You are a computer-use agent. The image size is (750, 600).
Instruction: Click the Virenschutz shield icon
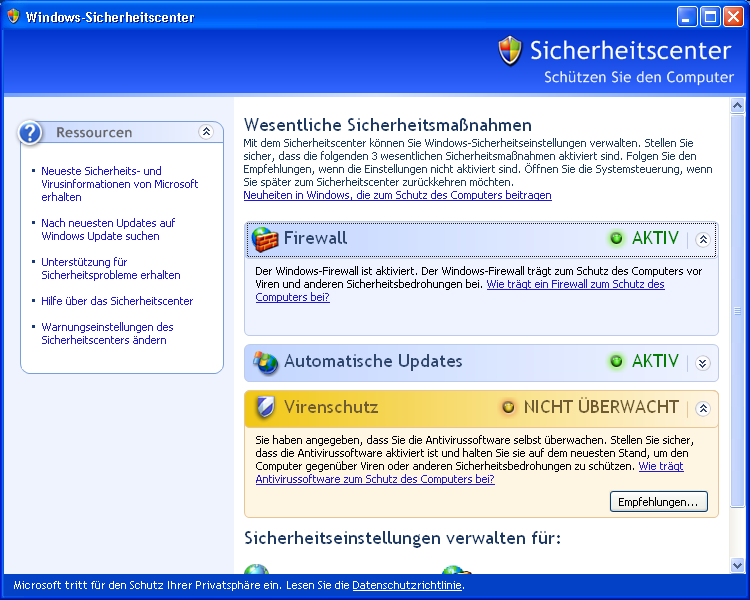coord(265,407)
